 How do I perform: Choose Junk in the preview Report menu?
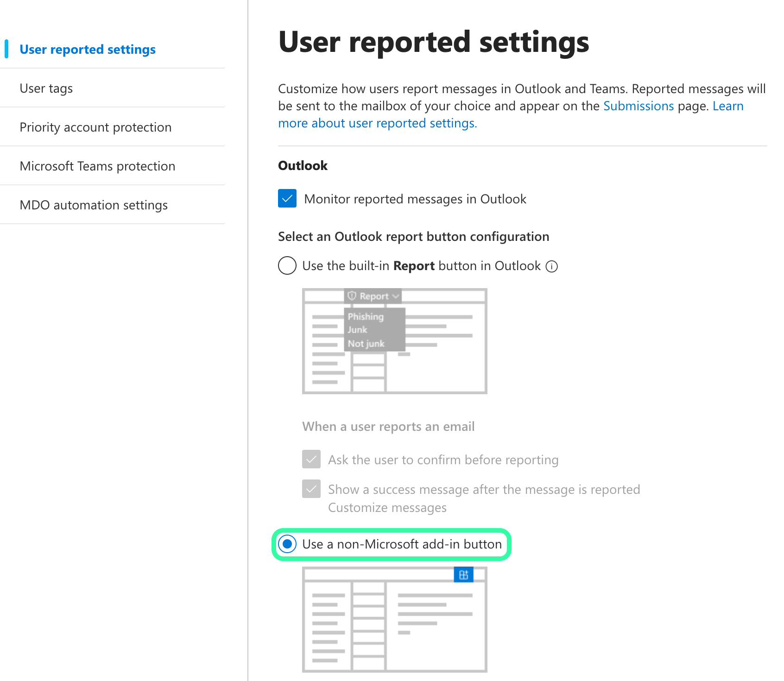(357, 330)
